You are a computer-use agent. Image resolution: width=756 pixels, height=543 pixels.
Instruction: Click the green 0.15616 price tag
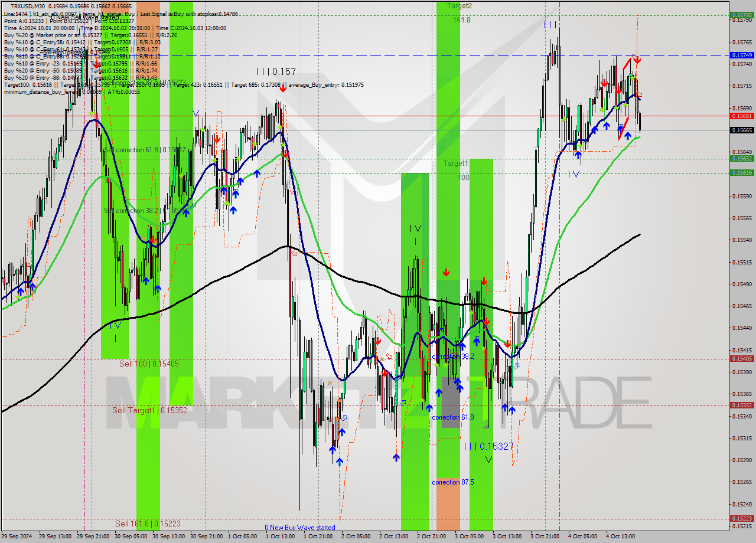point(742,172)
